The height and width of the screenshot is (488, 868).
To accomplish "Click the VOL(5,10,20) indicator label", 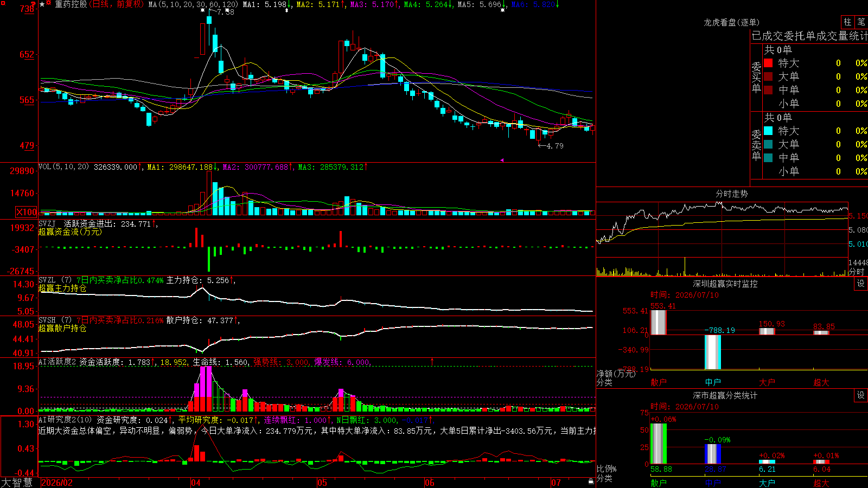I will (x=63, y=167).
